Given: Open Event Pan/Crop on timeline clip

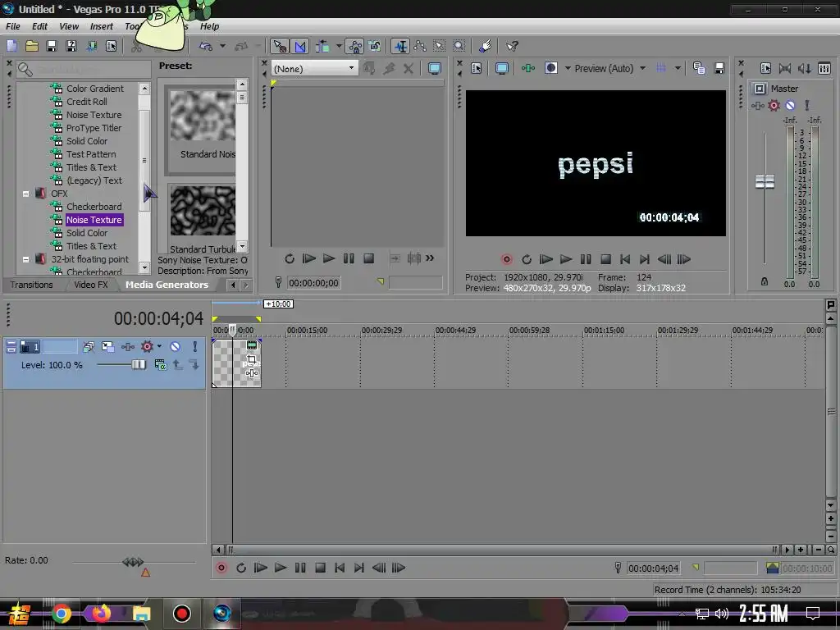Looking at the screenshot, I should point(251,359).
